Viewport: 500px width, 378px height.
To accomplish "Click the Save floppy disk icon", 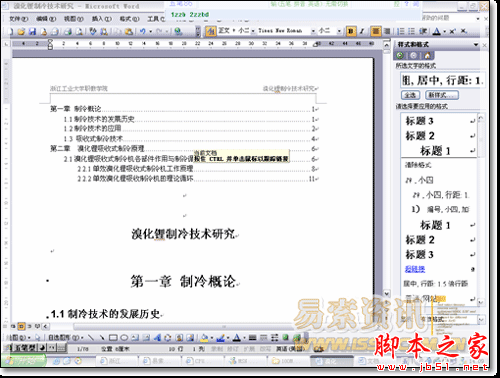I will pyautogui.click(x=32, y=32).
